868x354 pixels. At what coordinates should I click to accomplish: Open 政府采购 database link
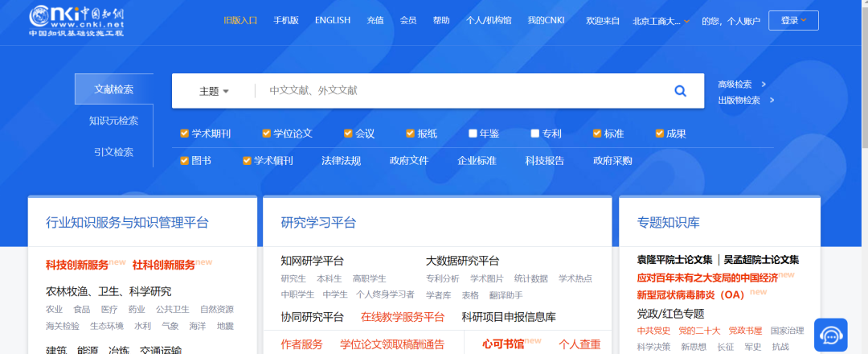(612, 161)
